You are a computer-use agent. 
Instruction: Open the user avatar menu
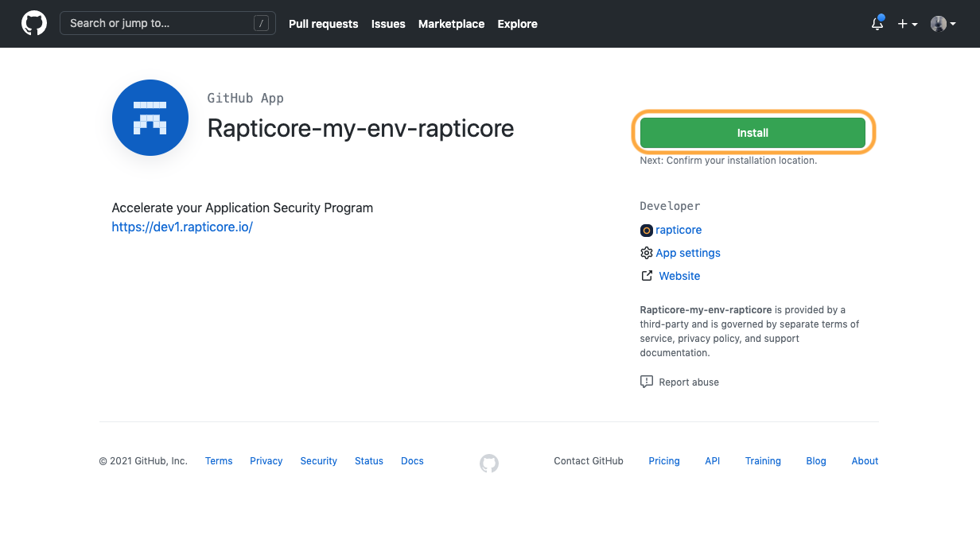tap(943, 24)
